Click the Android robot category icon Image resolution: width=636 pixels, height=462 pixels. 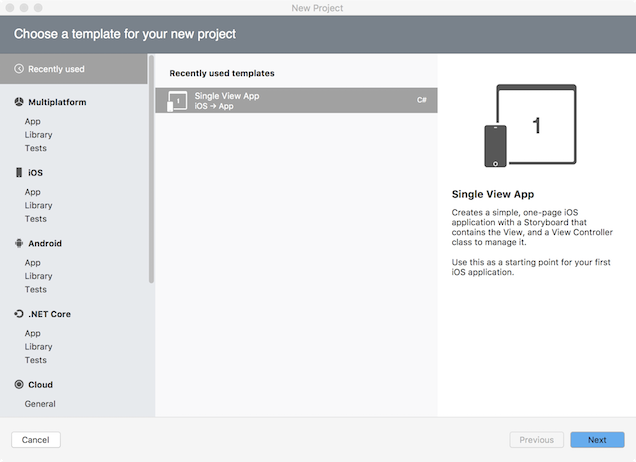(19, 243)
